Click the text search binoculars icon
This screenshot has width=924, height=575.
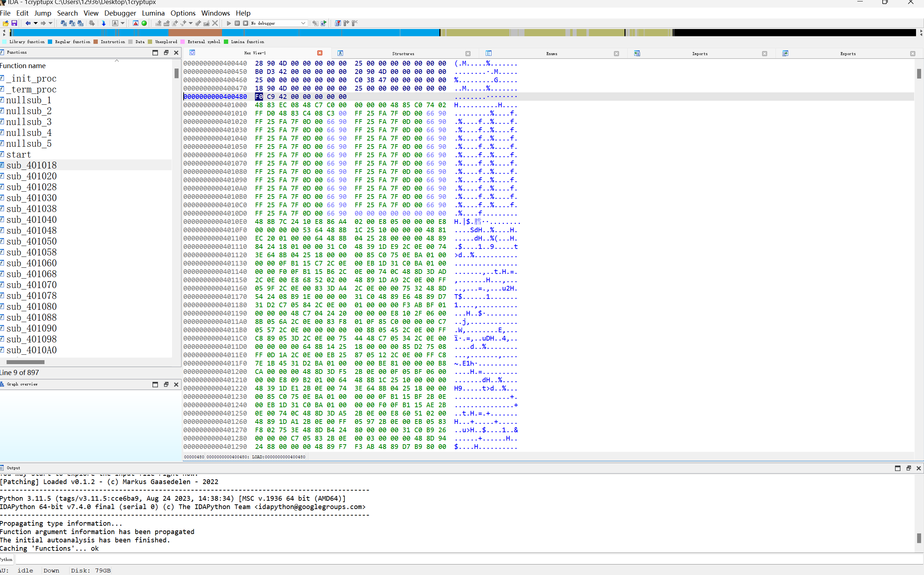[x=72, y=23]
